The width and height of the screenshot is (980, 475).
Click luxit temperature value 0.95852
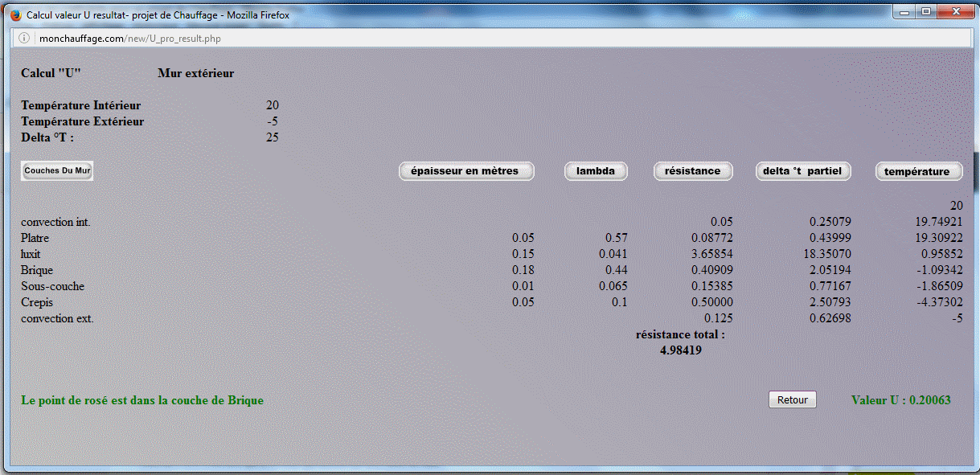coord(942,254)
